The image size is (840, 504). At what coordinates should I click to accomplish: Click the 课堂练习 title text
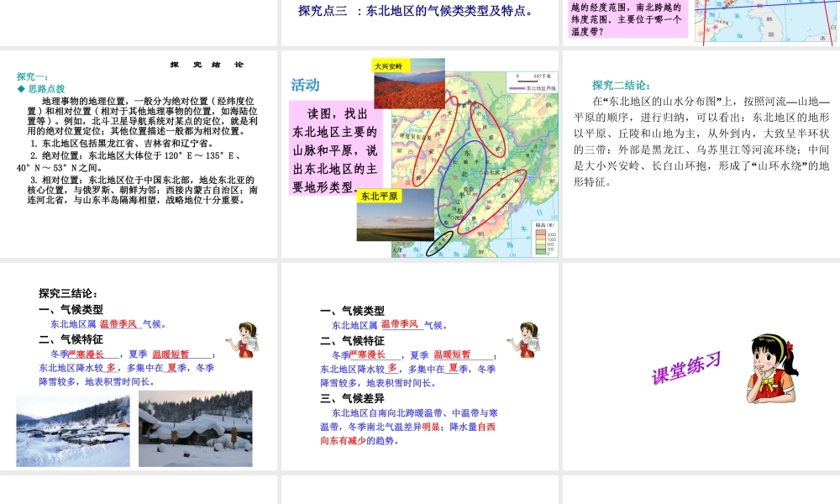pos(686,369)
